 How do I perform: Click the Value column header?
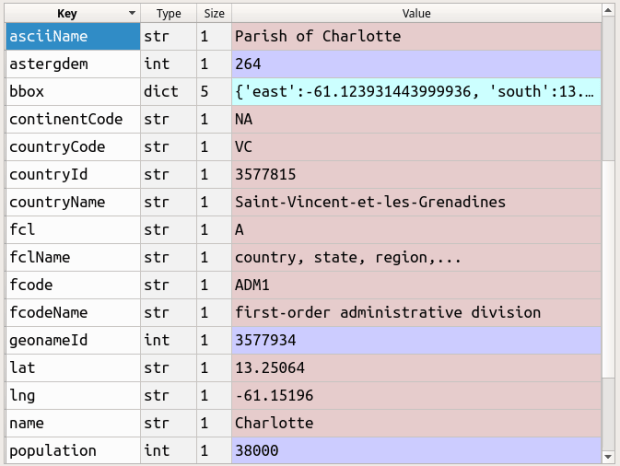coord(416,13)
